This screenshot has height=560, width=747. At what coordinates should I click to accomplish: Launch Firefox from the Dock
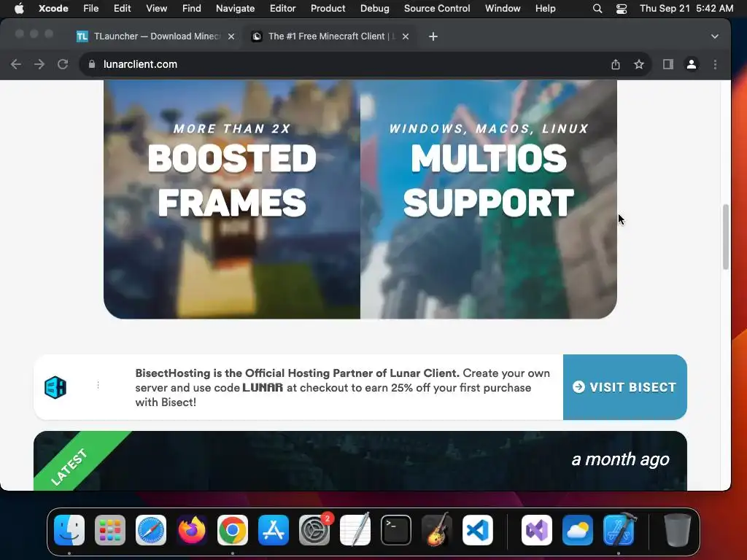[x=192, y=530]
